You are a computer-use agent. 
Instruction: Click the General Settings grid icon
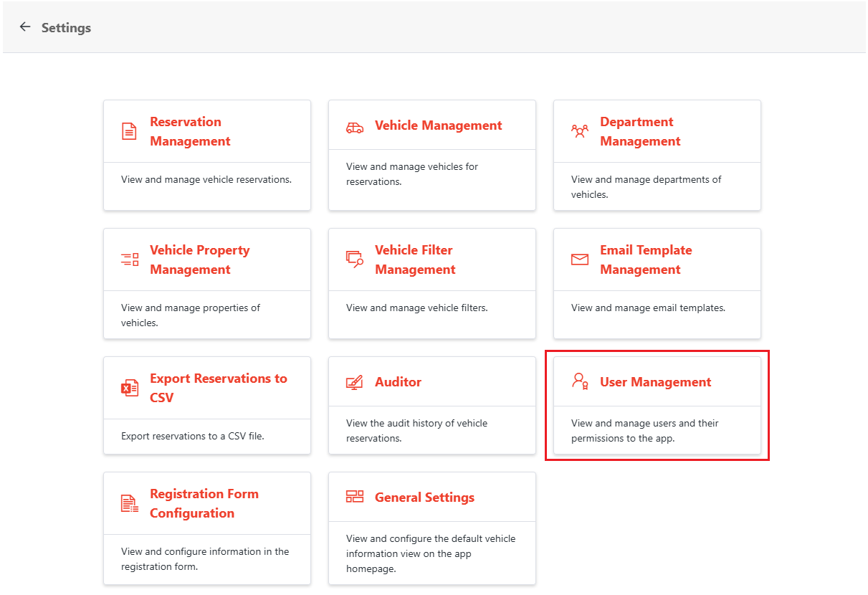[354, 497]
